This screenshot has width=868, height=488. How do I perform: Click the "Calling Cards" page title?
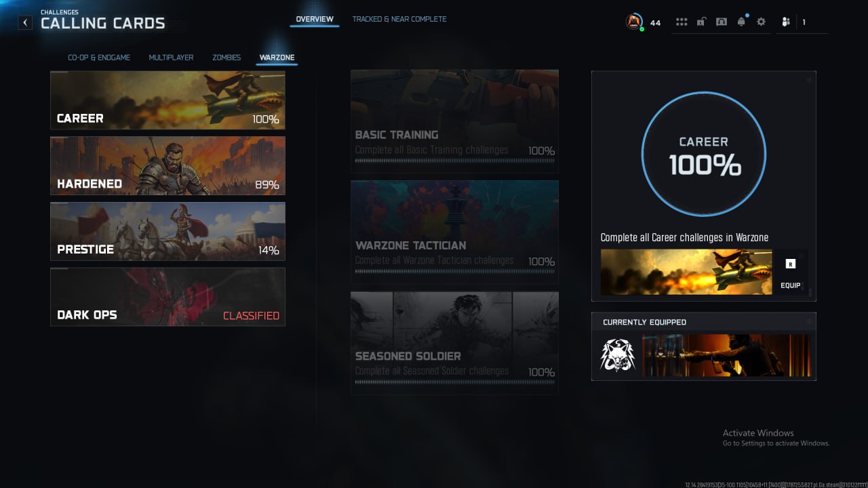tap(103, 23)
